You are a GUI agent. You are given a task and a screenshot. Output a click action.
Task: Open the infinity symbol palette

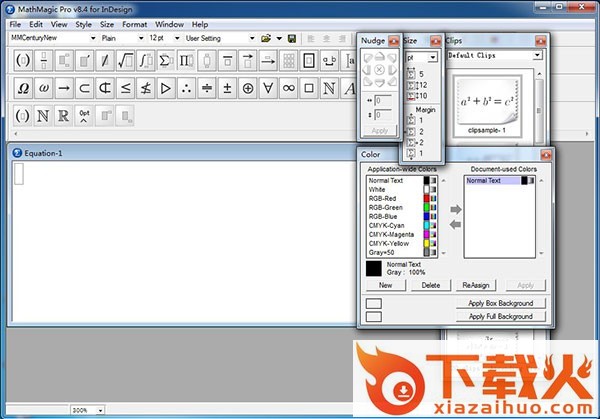[289, 88]
